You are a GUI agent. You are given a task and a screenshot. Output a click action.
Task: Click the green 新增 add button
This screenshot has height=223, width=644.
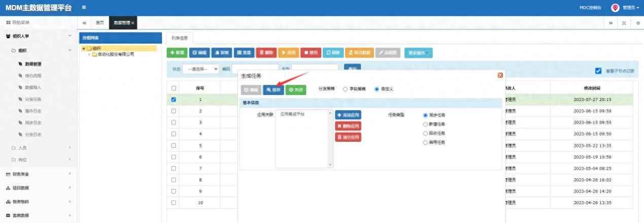[x=177, y=52]
